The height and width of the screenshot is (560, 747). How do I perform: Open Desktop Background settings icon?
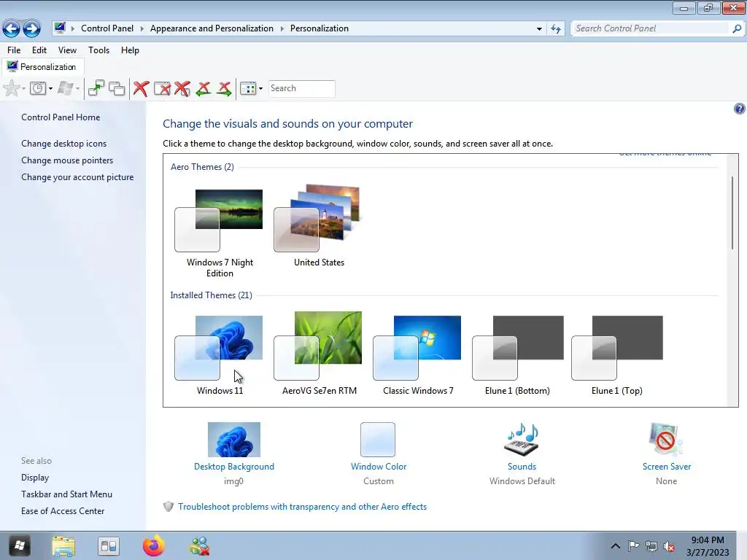(234, 440)
